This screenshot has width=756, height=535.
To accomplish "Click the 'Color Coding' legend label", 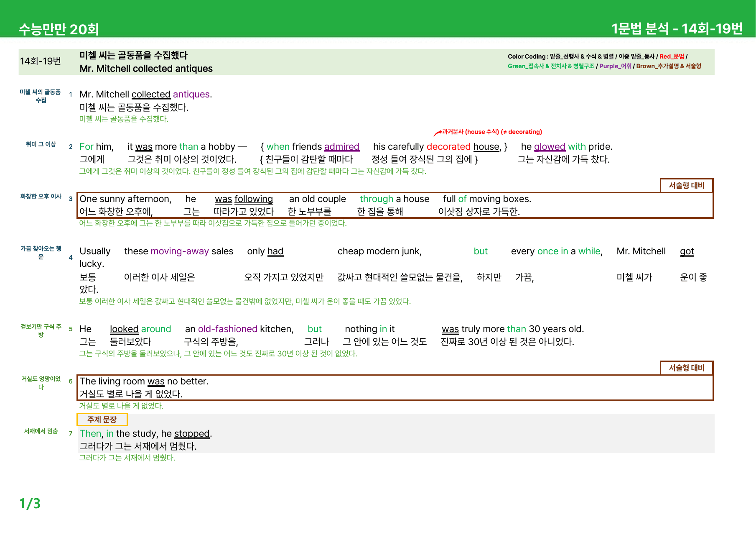I will point(527,56).
